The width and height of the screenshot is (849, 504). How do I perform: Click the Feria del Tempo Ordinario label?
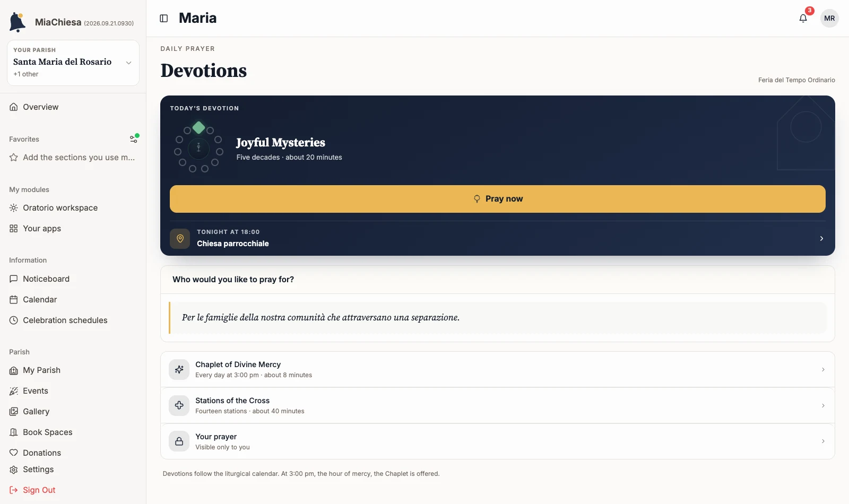click(x=796, y=80)
